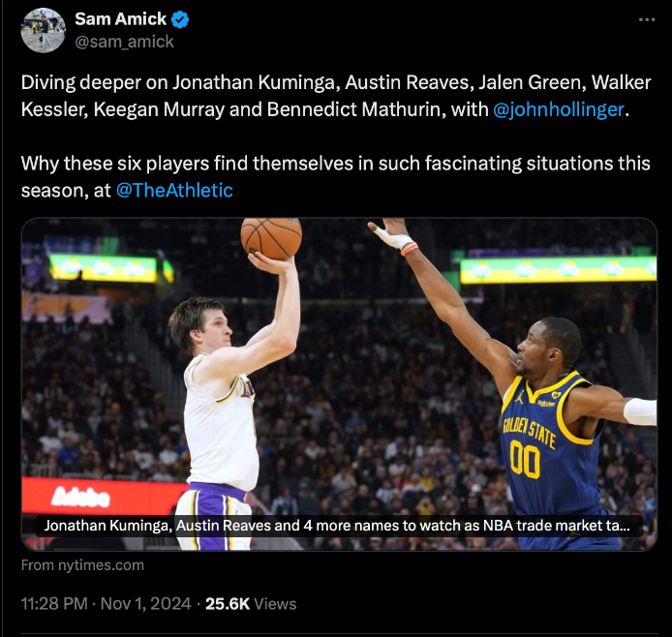Click the 11:28 PM timestamp
672x637 pixels.
tap(54, 604)
